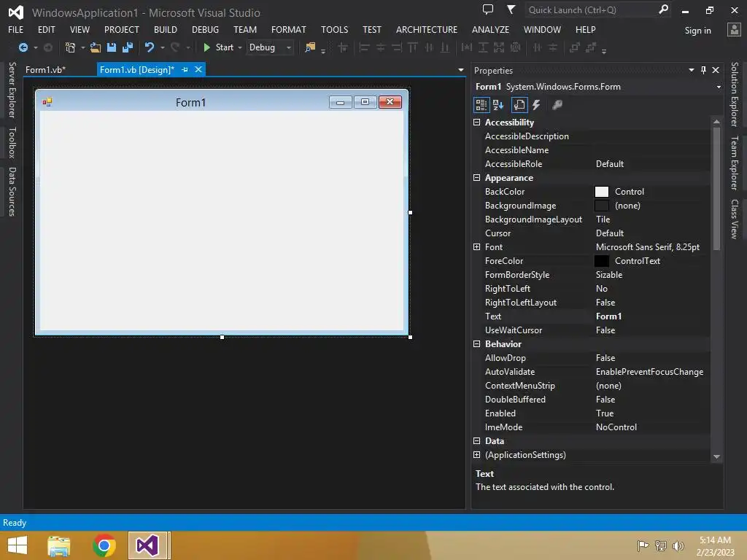Click the Visual Studio taskbar icon

click(147, 545)
